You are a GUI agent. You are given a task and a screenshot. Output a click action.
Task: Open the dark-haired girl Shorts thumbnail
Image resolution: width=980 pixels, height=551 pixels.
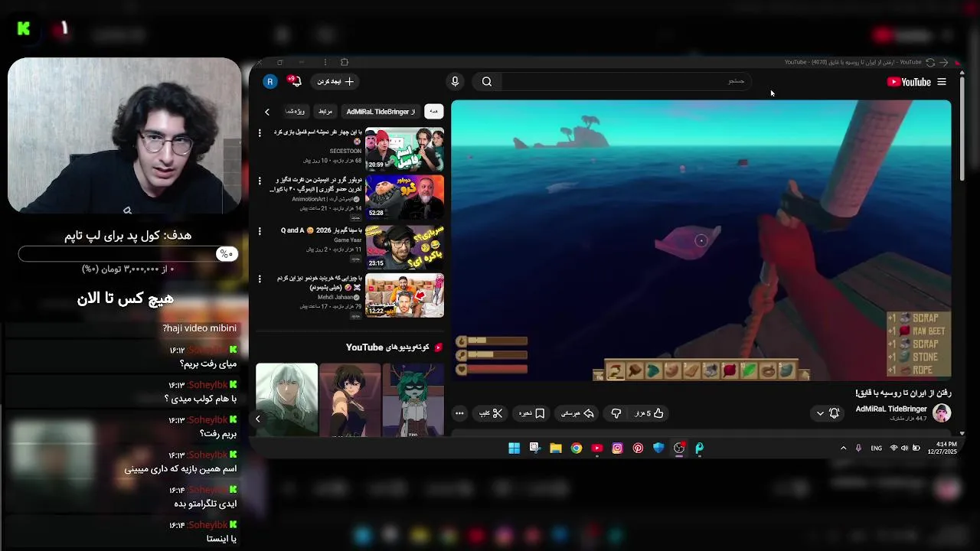(350, 399)
